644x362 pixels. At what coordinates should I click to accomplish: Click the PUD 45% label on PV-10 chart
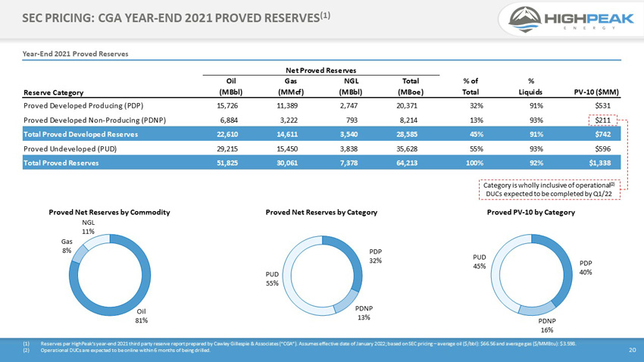click(480, 261)
